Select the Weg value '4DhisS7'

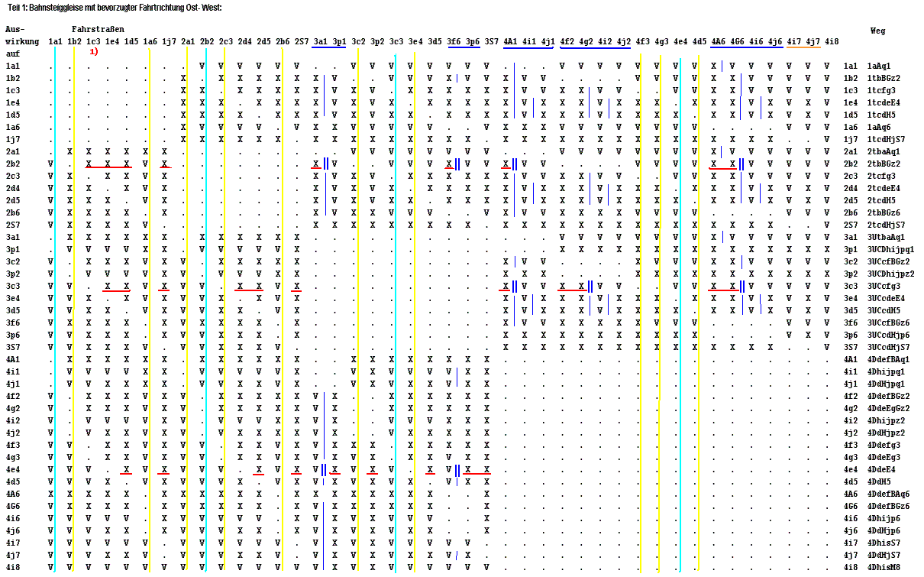coord(884,543)
